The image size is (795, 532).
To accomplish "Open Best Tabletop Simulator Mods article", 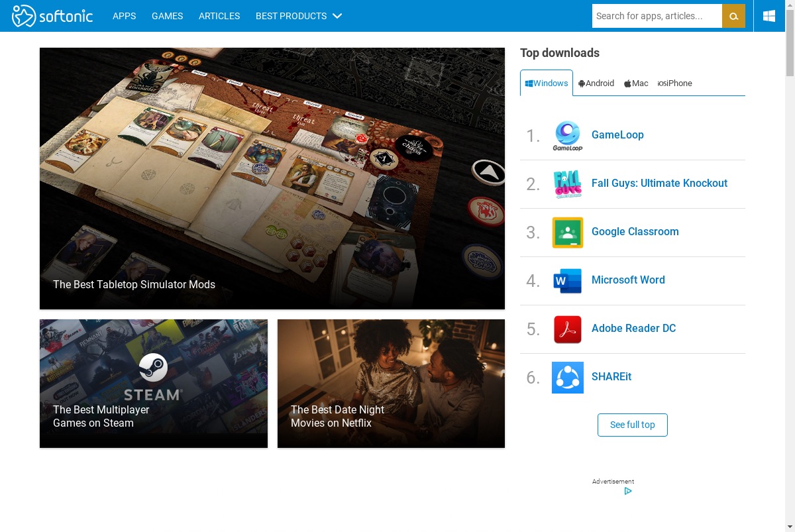I will click(272, 178).
